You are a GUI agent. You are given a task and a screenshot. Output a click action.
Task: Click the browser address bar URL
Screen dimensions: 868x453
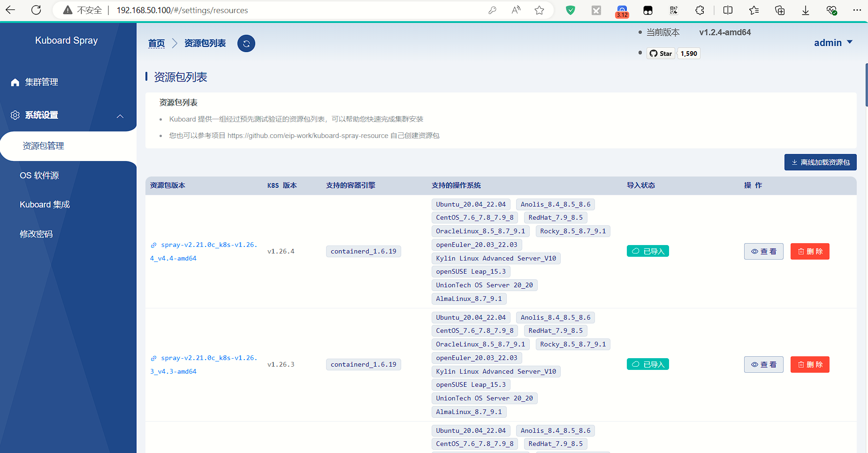click(182, 10)
